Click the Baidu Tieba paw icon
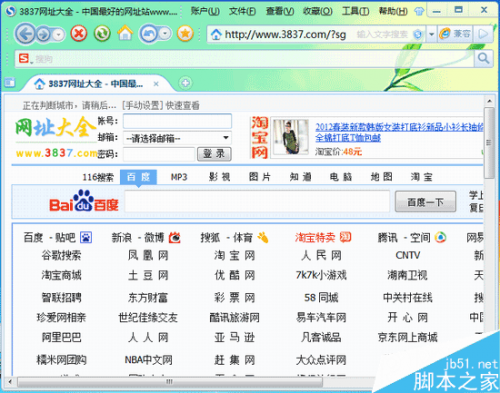Screen dimensions: 500x393 (86, 237)
